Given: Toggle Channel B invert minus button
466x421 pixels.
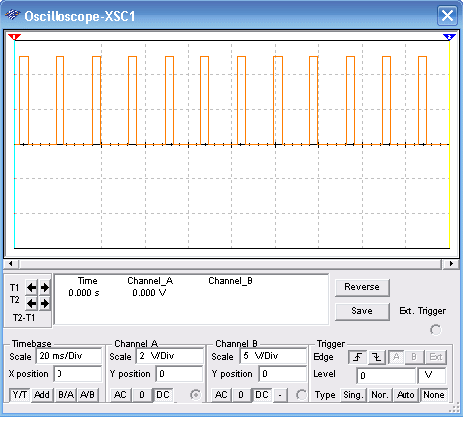Looking at the screenshot, I should click(280, 395).
